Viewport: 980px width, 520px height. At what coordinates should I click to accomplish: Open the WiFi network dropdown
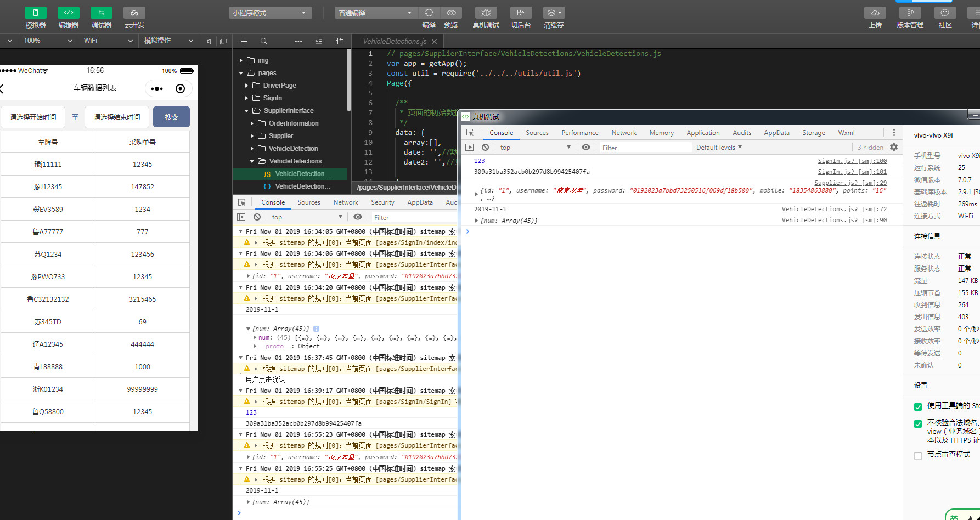pos(108,41)
